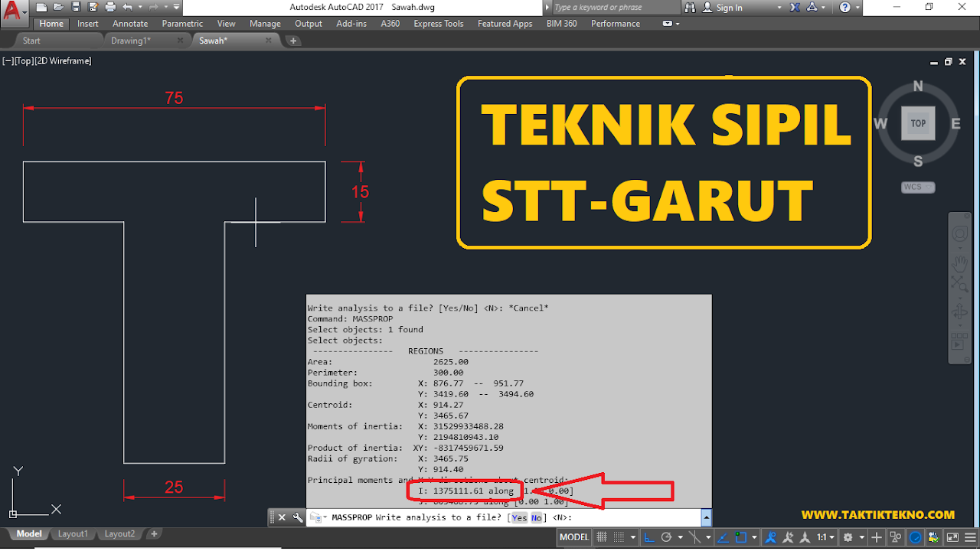Expand Quick Access Toolbar customize dropdown
This screenshot has width=980, height=551.
tap(176, 7)
